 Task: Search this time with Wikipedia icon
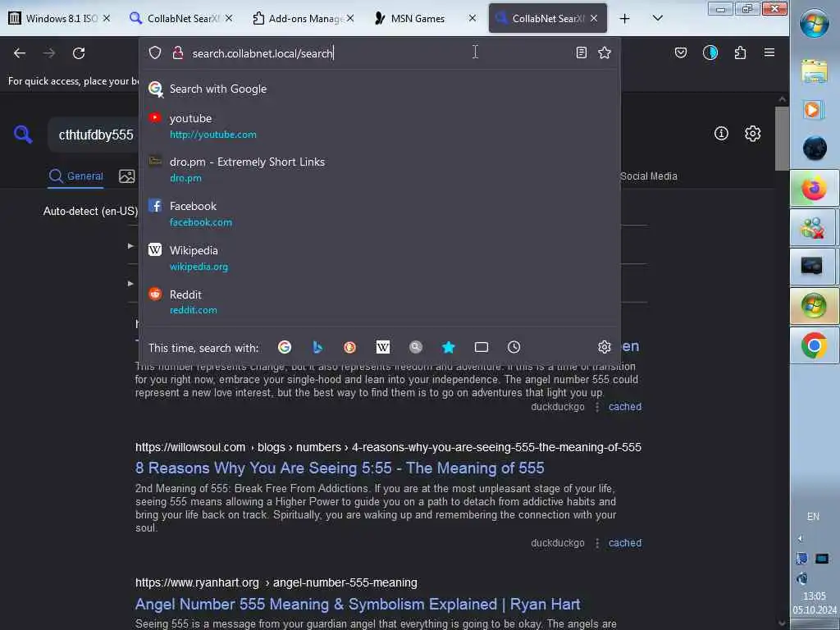point(383,347)
